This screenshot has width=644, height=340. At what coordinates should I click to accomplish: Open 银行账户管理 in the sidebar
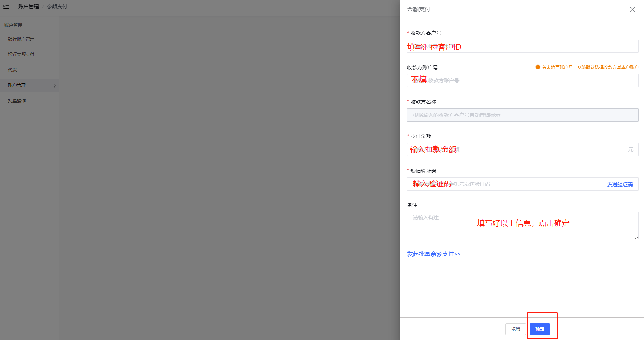(21, 39)
